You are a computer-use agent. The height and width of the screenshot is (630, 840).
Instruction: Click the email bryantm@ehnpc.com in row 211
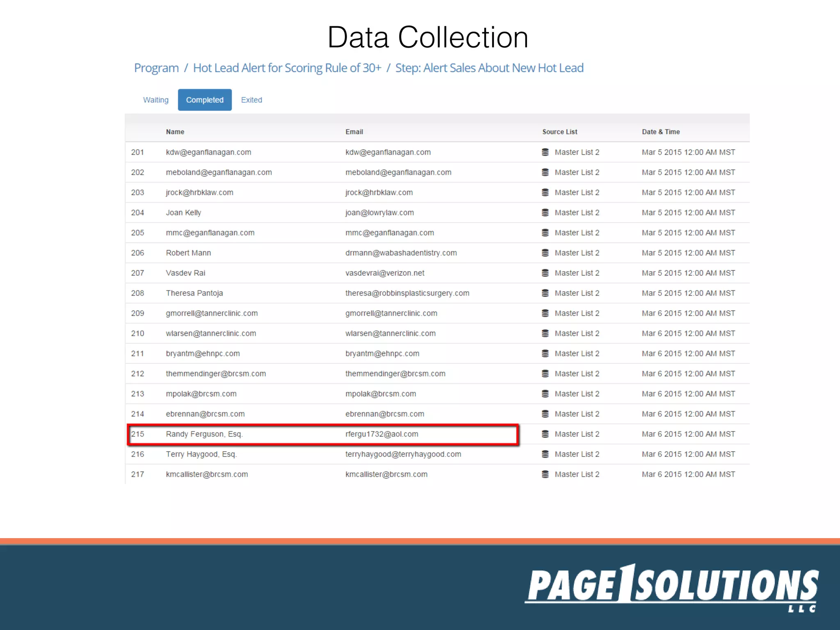pos(382,353)
